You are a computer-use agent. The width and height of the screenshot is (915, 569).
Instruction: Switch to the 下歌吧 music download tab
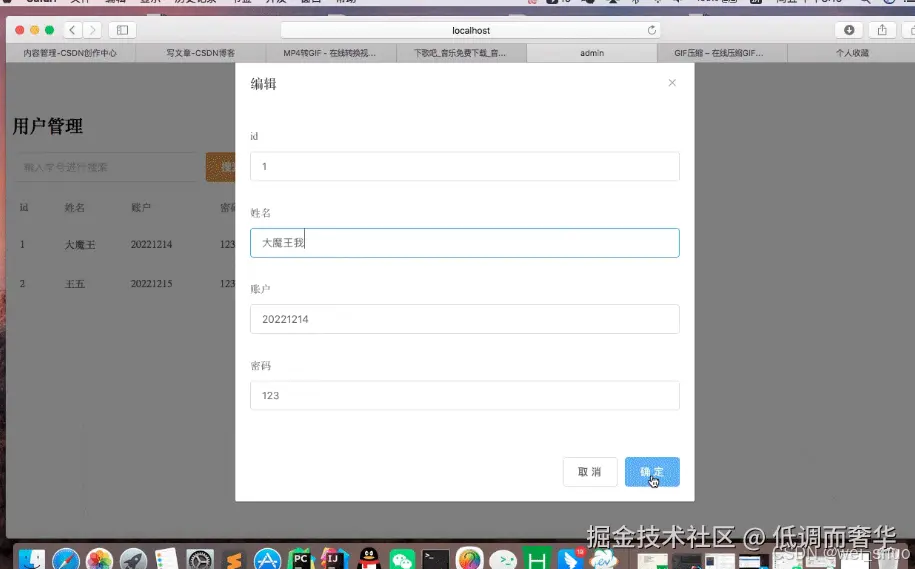tap(460, 53)
